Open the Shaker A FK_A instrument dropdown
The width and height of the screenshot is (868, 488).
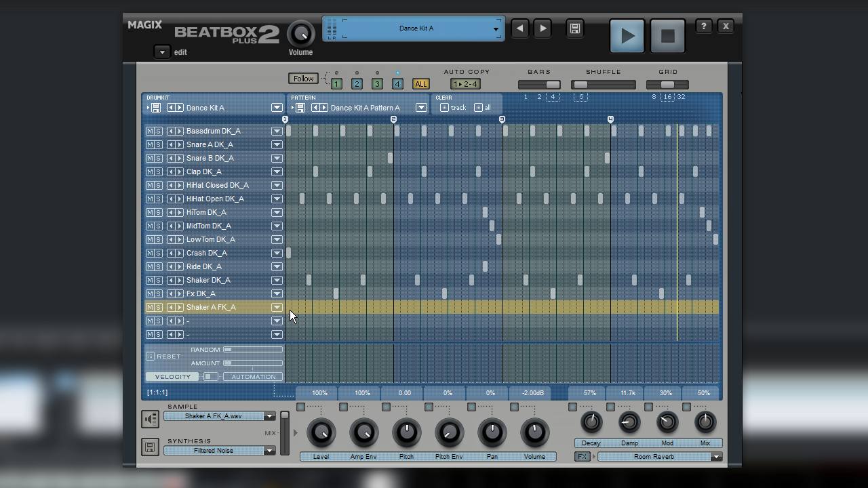pos(277,307)
